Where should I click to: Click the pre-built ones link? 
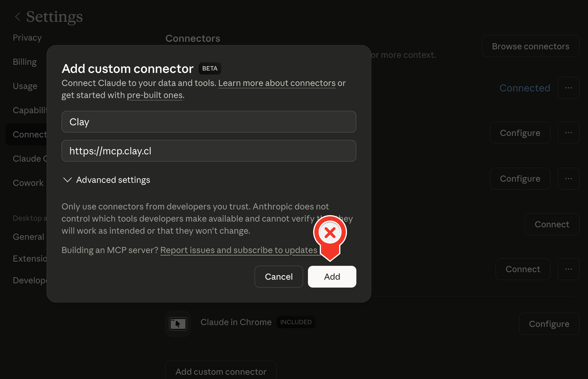coord(155,95)
